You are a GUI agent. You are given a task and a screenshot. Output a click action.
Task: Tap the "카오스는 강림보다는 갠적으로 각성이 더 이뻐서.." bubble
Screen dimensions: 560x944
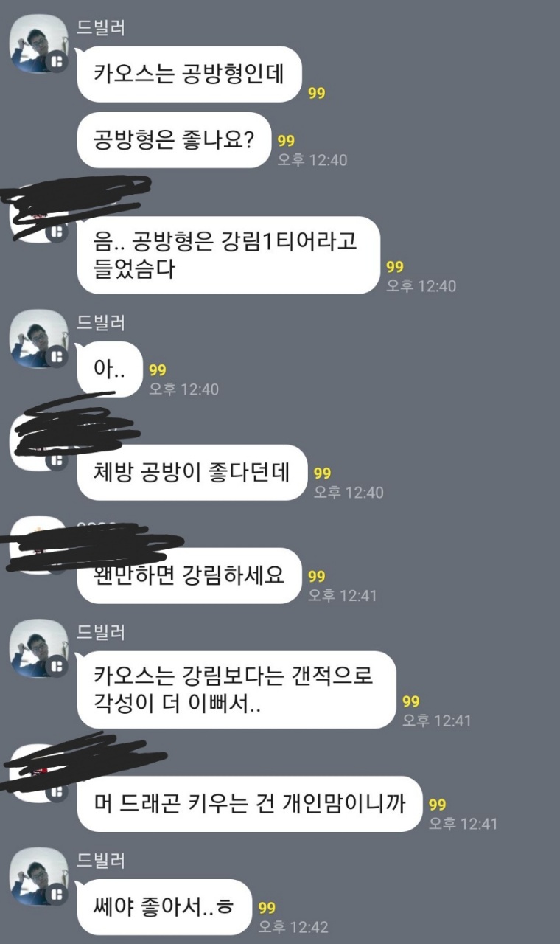pyautogui.click(x=237, y=690)
